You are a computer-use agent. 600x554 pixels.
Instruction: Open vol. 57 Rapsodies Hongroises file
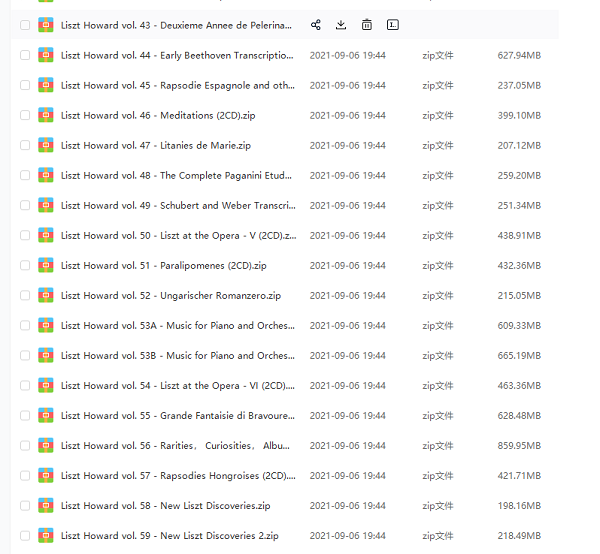point(178,476)
